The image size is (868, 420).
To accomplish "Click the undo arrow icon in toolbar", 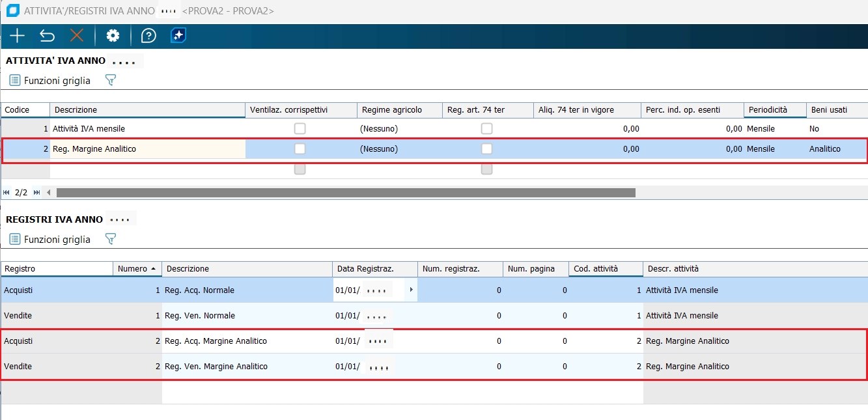I will point(47,36).
